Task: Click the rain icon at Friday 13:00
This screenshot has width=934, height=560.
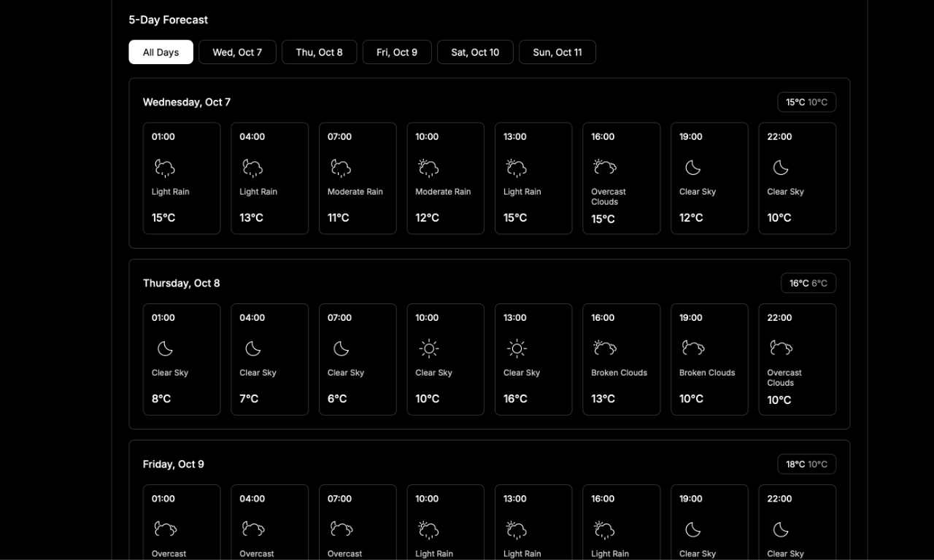Action: (517, 530)
